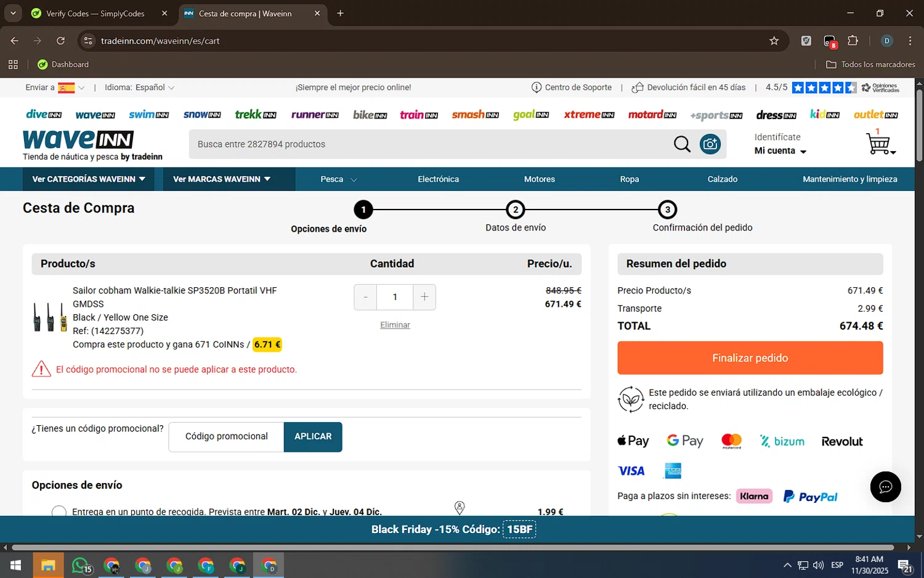Open the traininn store logo link

419,115
